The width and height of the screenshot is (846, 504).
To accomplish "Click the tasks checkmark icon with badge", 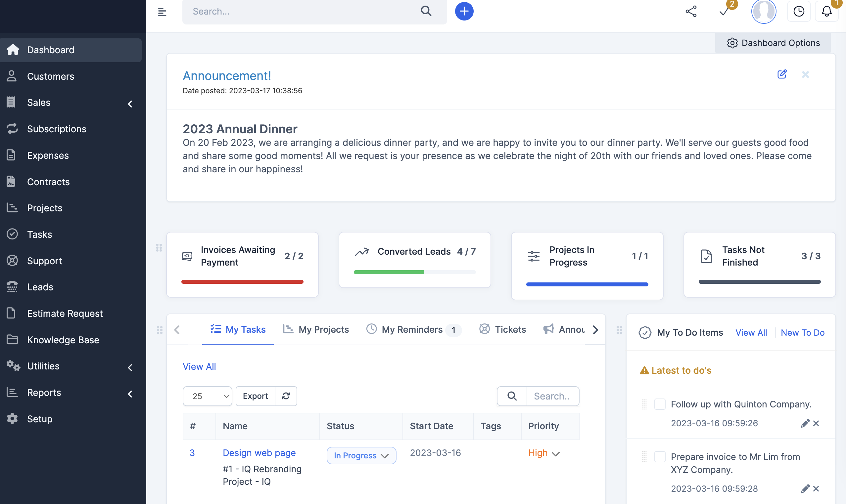I will click(724, 11).
